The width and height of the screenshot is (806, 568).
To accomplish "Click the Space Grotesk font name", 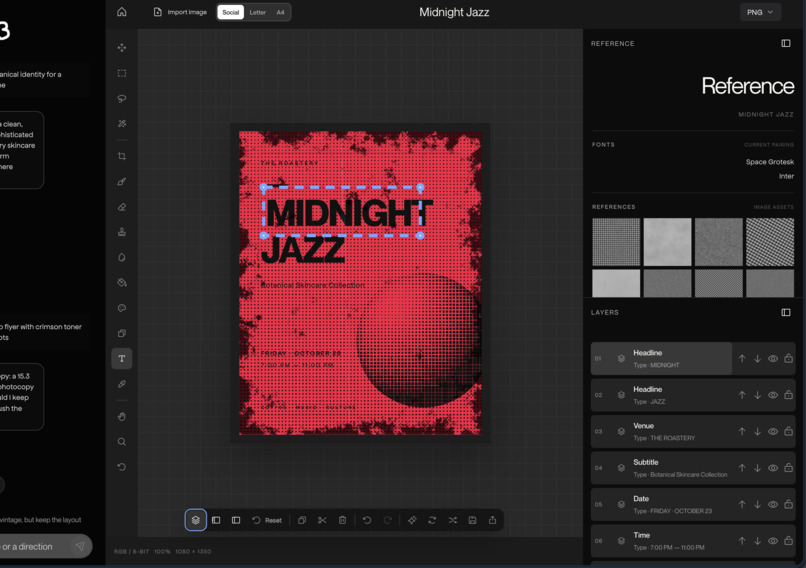I will (x=770, y=162).
